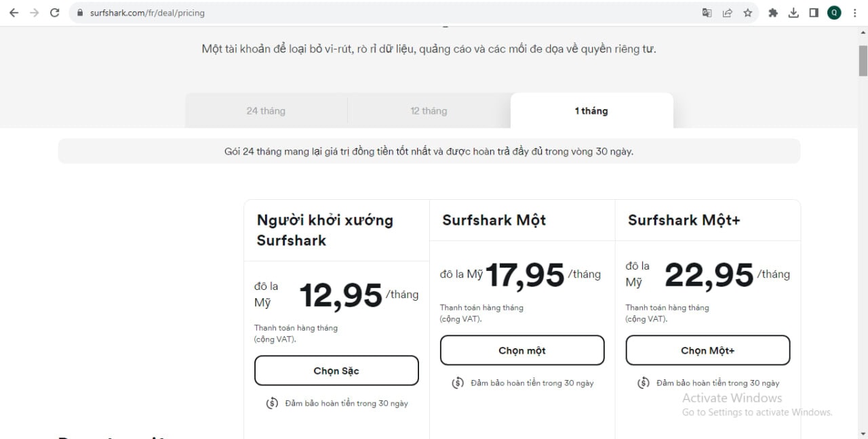Click the page vertical scrollbar thumb
Viewport: 868px width, 439px height.
[x=863, y=61]
